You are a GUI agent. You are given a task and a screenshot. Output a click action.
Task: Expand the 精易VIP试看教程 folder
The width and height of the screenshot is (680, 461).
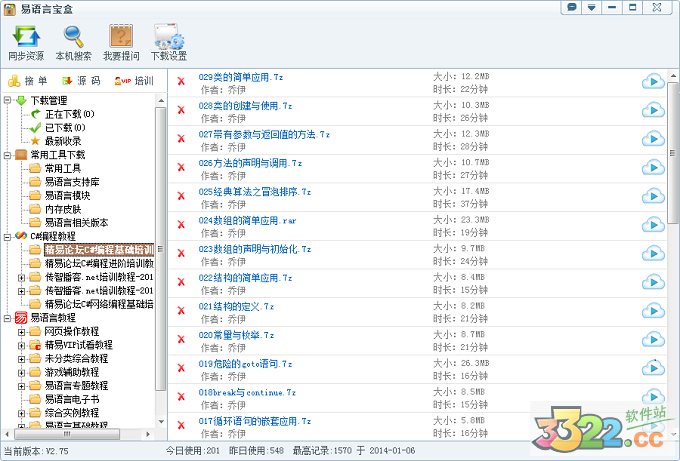pos(21,345)
